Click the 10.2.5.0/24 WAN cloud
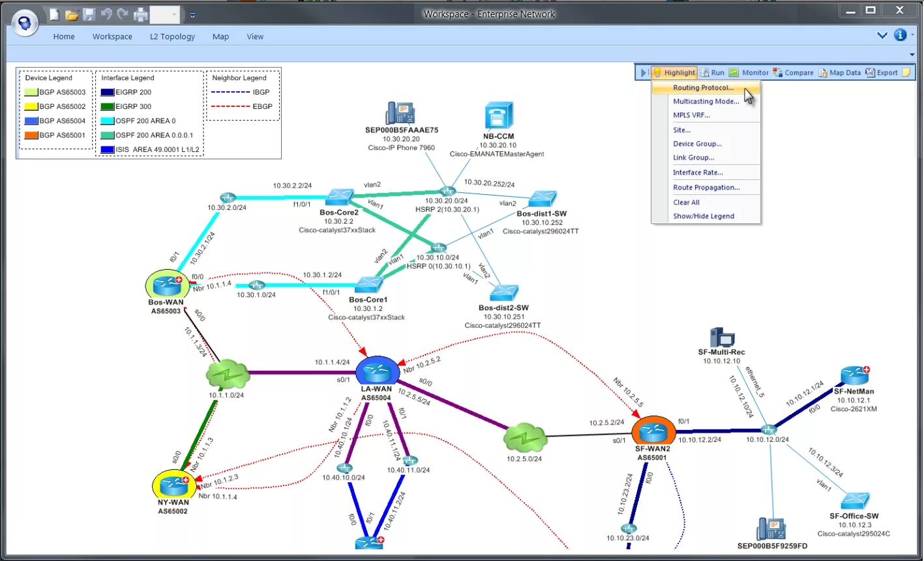This screenshot has width=924, height=561. [525, 439]
